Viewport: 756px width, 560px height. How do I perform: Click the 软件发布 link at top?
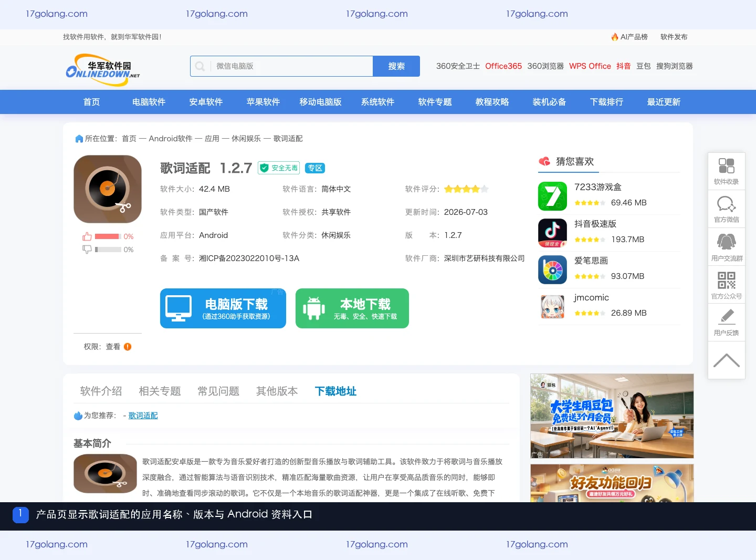click(x=674, y=37)
